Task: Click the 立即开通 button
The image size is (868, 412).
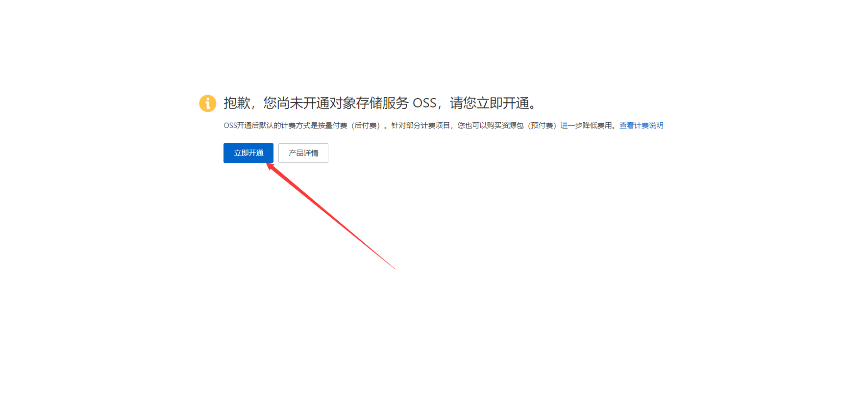Action: pyautogui.click(x=248, y=153)
